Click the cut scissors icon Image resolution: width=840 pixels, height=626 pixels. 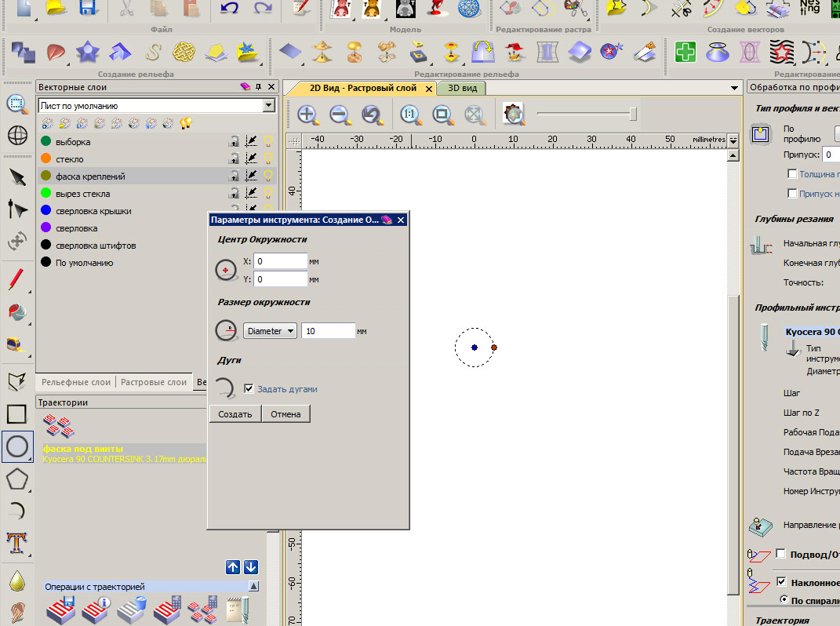pos(126,8)
